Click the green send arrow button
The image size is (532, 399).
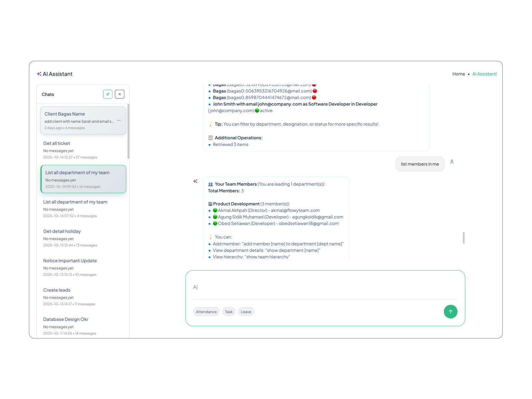pos(451,312)
